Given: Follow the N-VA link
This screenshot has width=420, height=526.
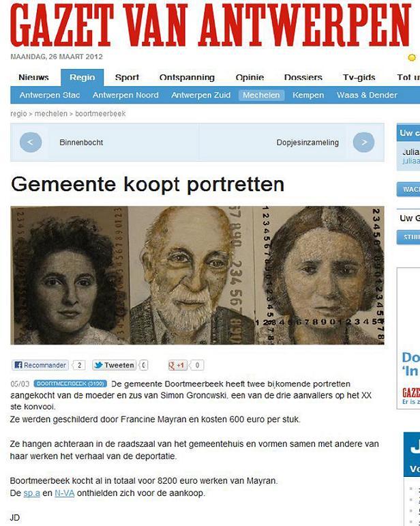Looking at the screenshot, I should [x=64, y=493].
